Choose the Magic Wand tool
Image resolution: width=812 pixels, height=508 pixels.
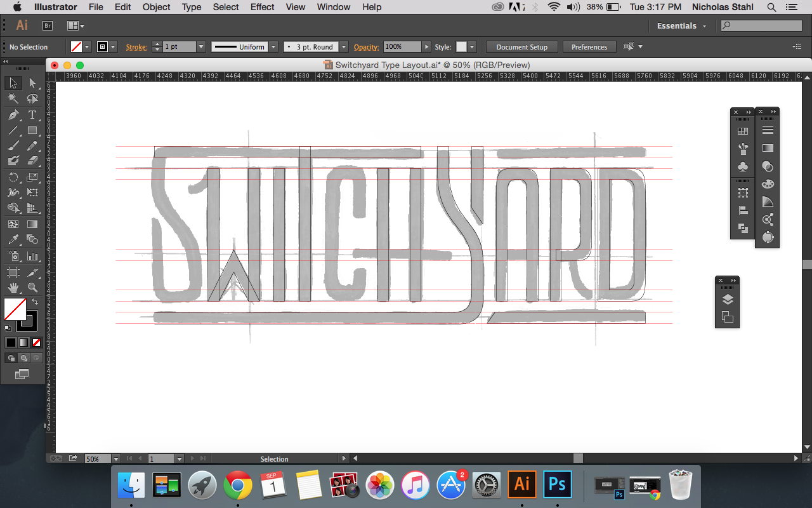click(13, 99)
